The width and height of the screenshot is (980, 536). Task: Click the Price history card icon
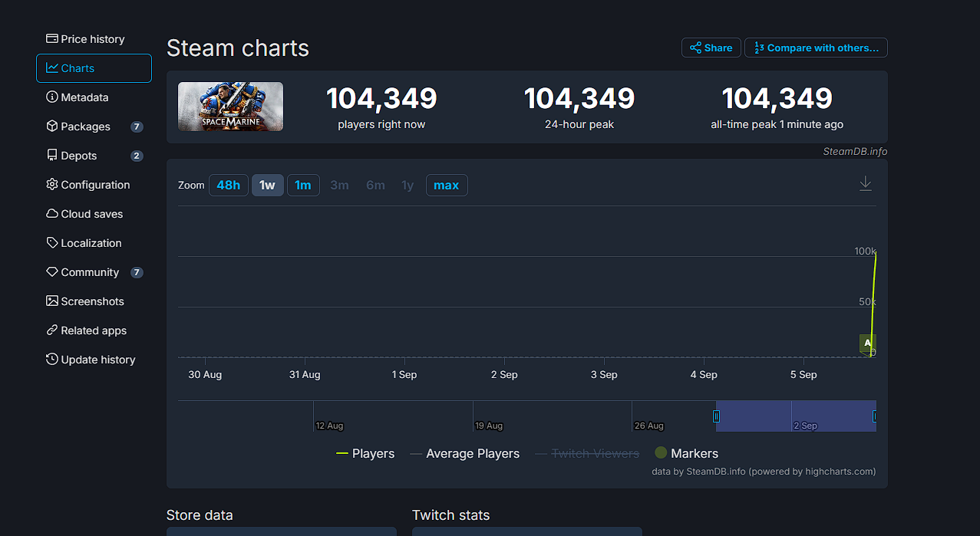coord(52,38)
